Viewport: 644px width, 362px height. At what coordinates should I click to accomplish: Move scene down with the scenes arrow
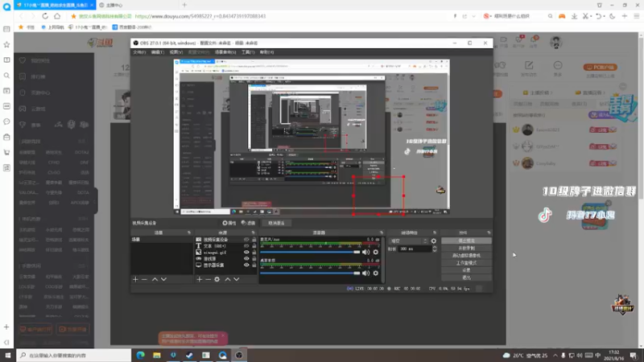(x=164, y=279)
